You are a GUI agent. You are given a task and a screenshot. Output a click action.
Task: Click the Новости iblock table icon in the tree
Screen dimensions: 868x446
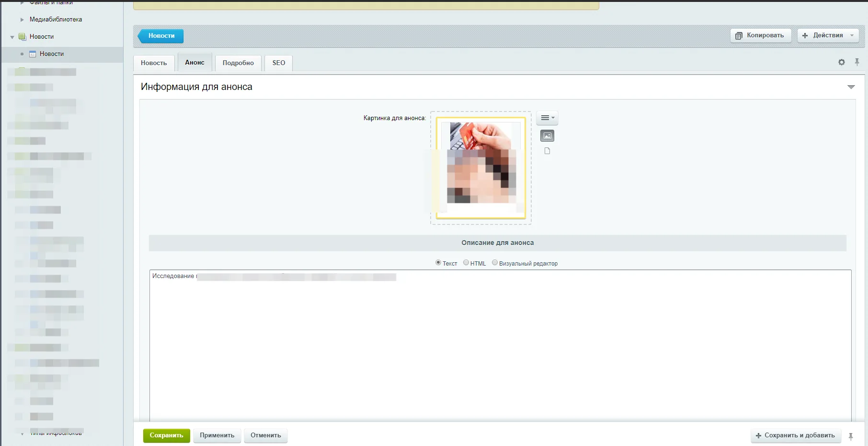33,54
